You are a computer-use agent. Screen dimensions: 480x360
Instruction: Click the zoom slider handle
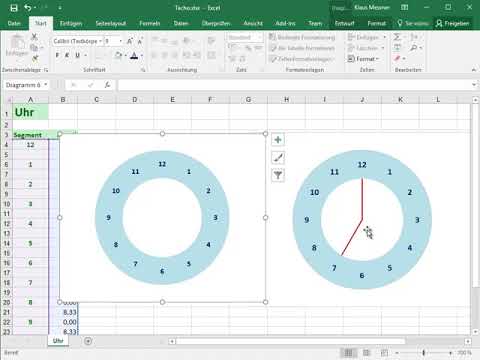(x=424, y=353)
